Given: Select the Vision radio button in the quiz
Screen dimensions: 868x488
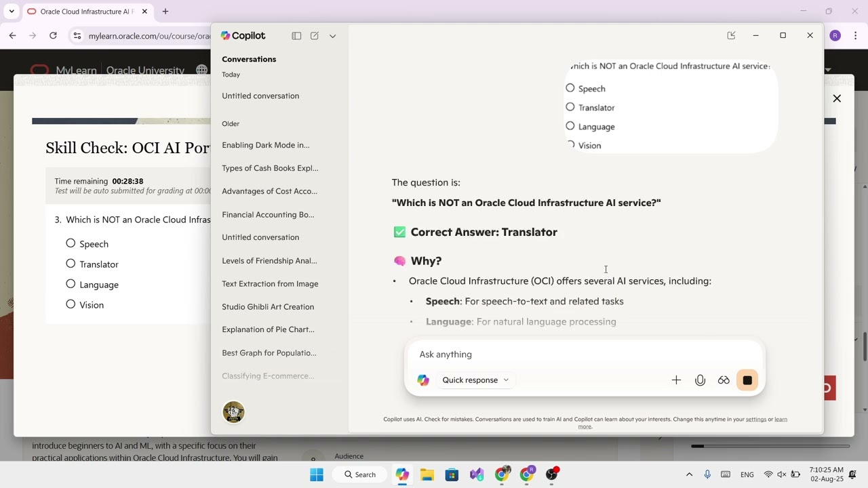Looking at the screenshot, I should click(x=71, y=304).
